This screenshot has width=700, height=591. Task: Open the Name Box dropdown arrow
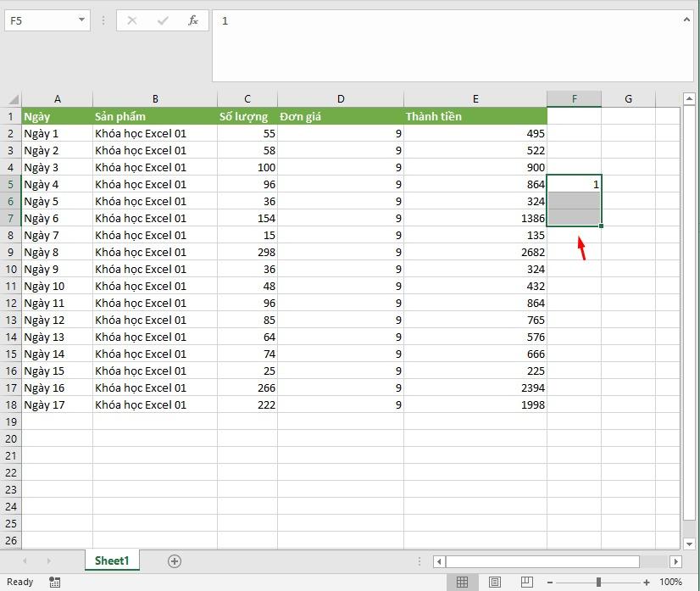click(81, 20)
